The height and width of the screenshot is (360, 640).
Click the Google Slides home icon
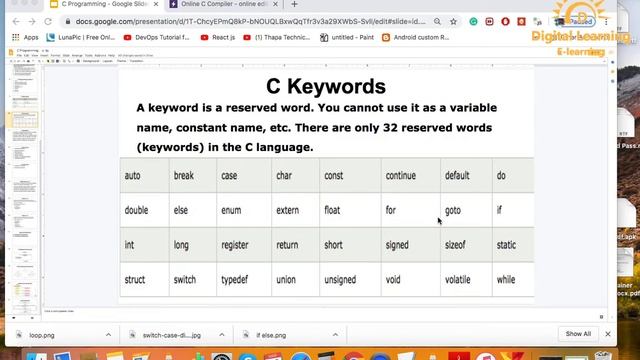[x=11, y=52]
